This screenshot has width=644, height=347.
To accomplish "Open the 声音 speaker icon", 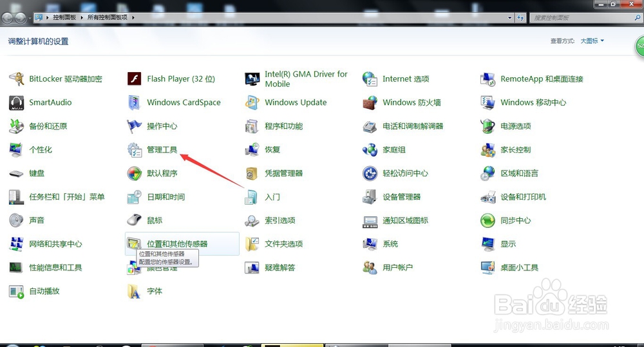I will [17, 221].
